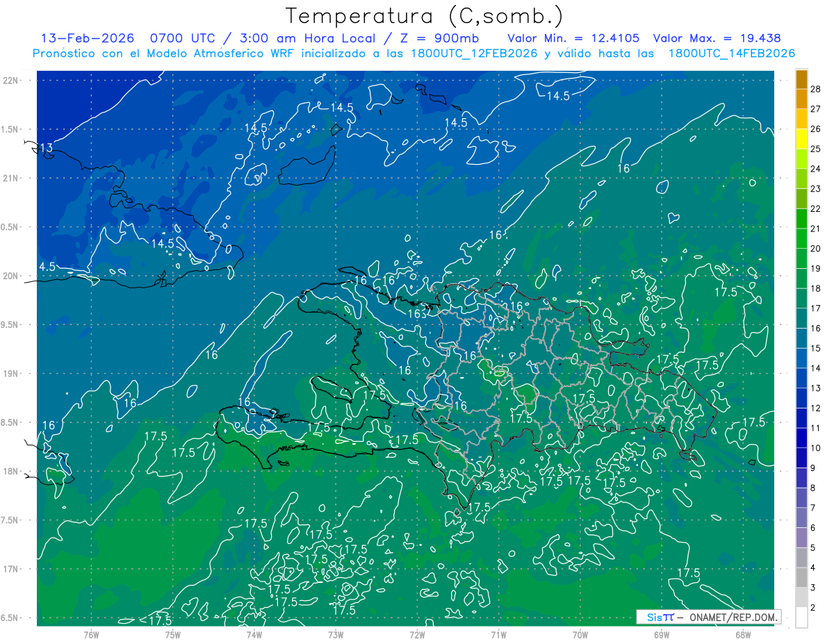Click the colorbar label '24'
The width and height of the screenshot is (834, 644).
click(x=815, y=169)
